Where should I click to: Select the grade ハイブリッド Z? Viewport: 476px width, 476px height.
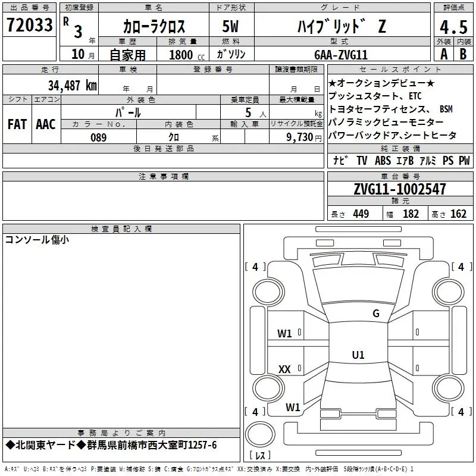point(342,26)
